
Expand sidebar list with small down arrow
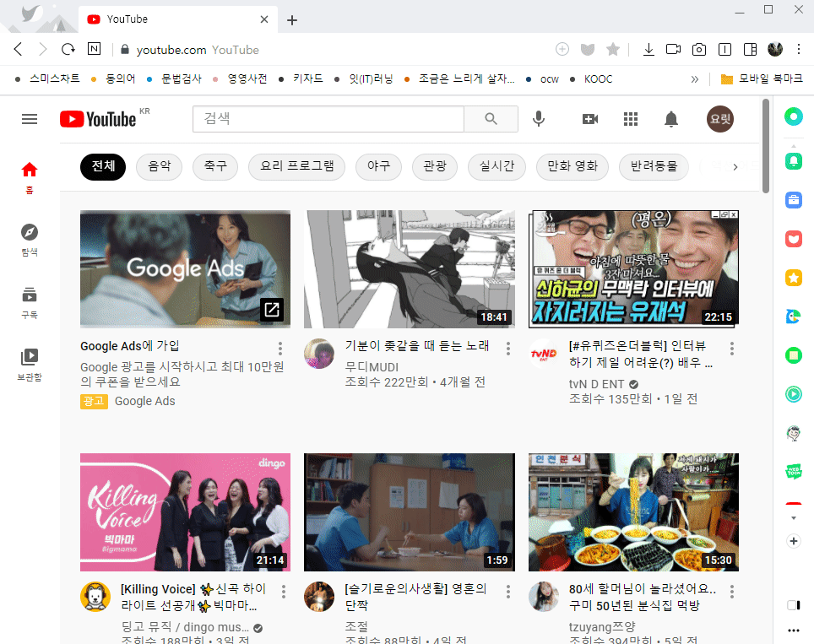point(793,518)
